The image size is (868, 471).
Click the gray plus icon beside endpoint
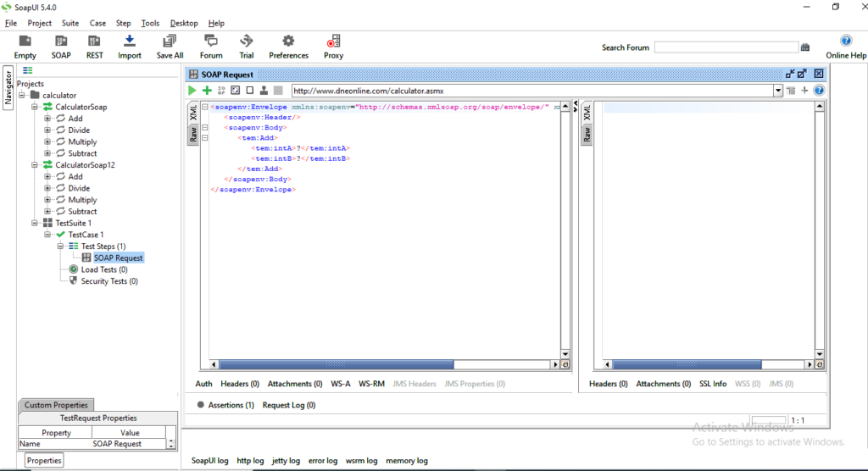[x=804, y=90]
